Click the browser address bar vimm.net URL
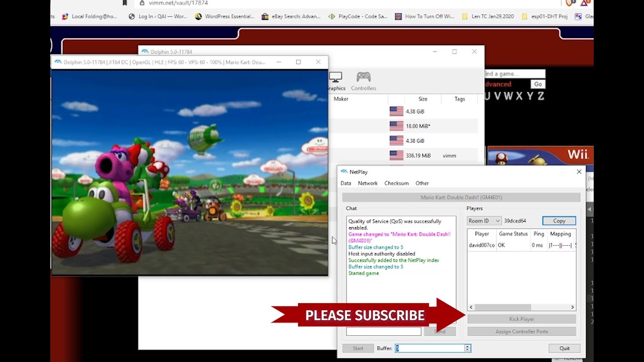This screenshot has height=362, width=644. [178, 3]
